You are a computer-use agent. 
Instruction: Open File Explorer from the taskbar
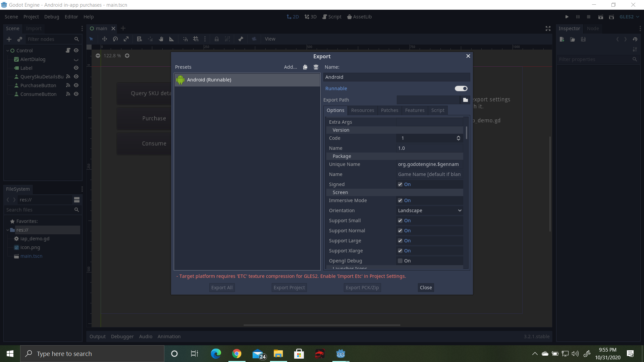[278, 354]
